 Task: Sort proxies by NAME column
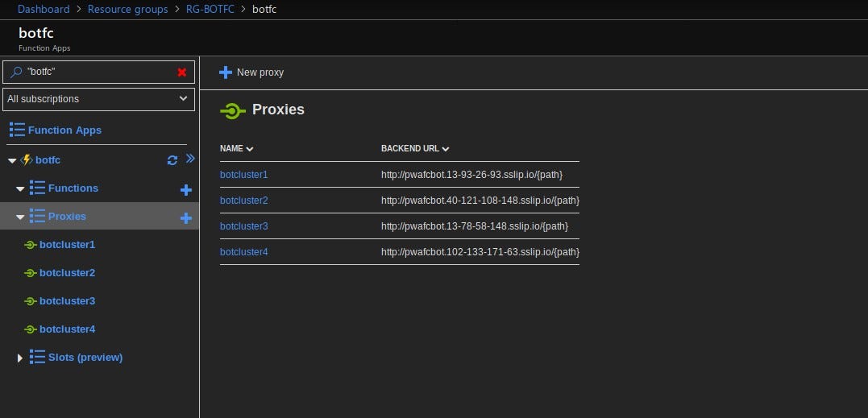[x=236, y=149]
